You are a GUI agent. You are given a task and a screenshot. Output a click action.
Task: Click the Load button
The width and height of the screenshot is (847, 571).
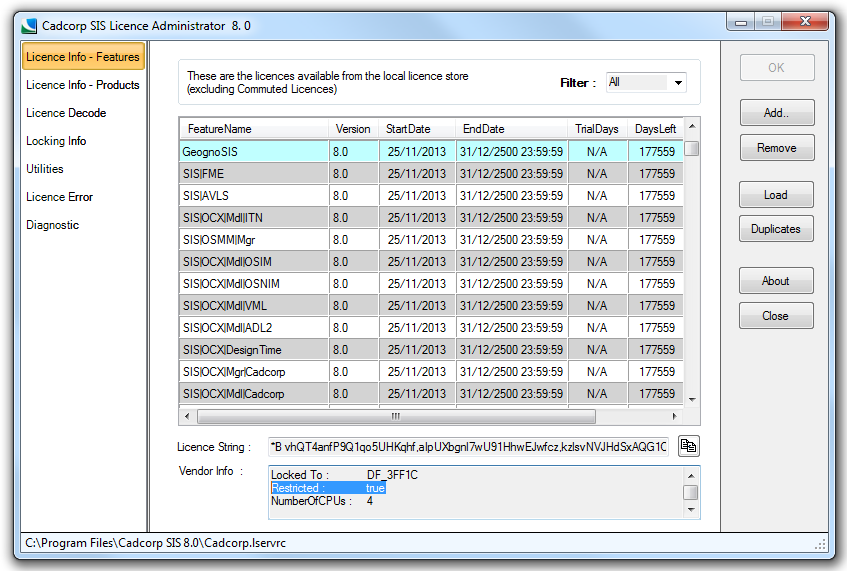776,195
